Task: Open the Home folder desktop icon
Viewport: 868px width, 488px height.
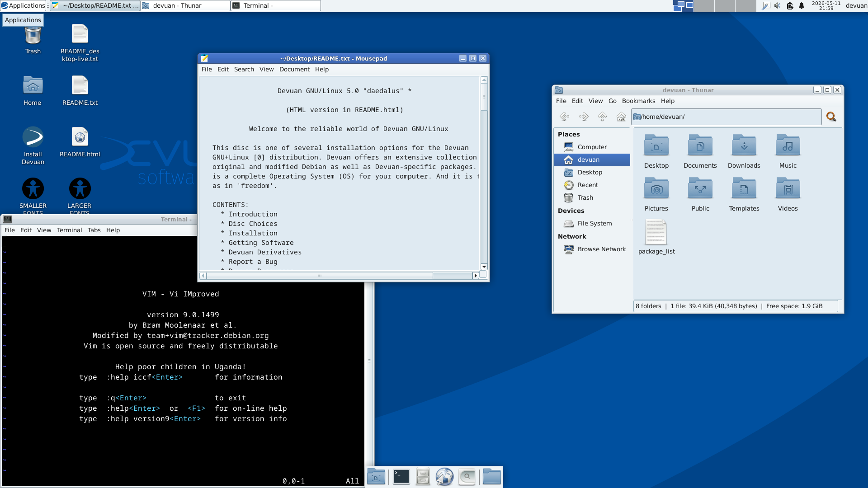Action: pos(33,90)
